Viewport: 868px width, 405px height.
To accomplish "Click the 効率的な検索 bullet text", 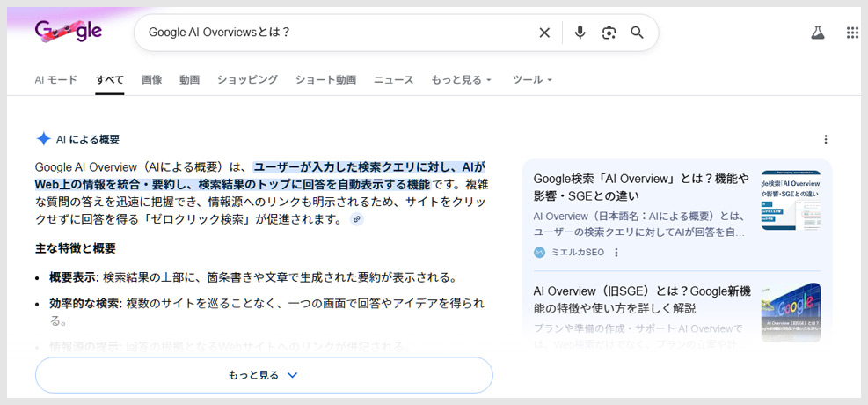I will click(x=266, y=312).
